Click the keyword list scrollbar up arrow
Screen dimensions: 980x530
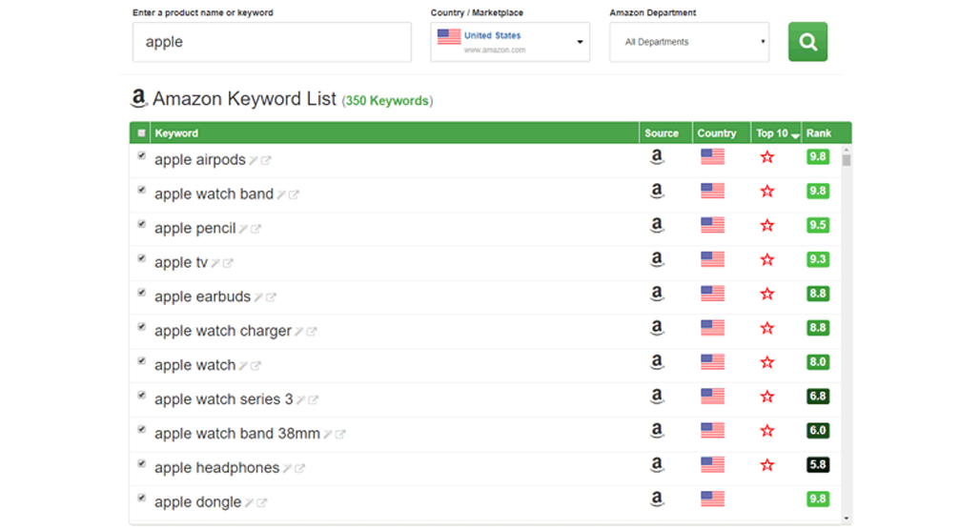(847, 150)
